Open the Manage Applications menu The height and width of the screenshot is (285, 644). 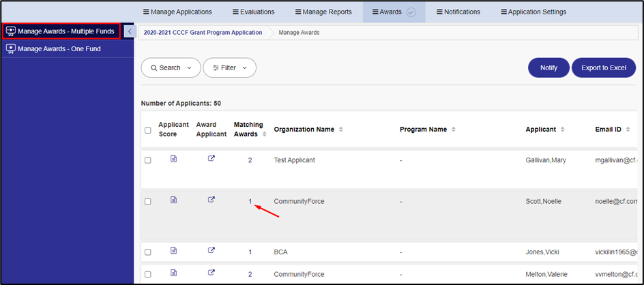pos(177,12)
